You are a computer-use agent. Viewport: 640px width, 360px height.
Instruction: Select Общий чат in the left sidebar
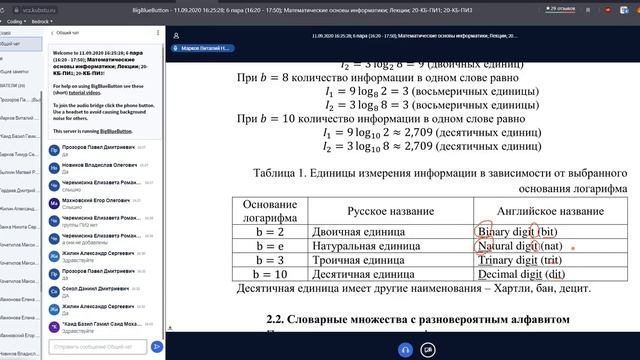click(x=20, y=44)
